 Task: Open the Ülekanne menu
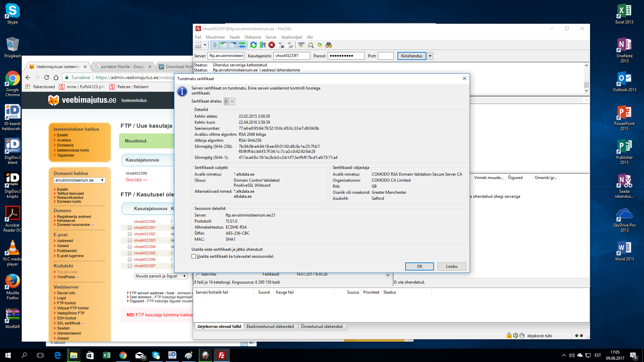252,37
